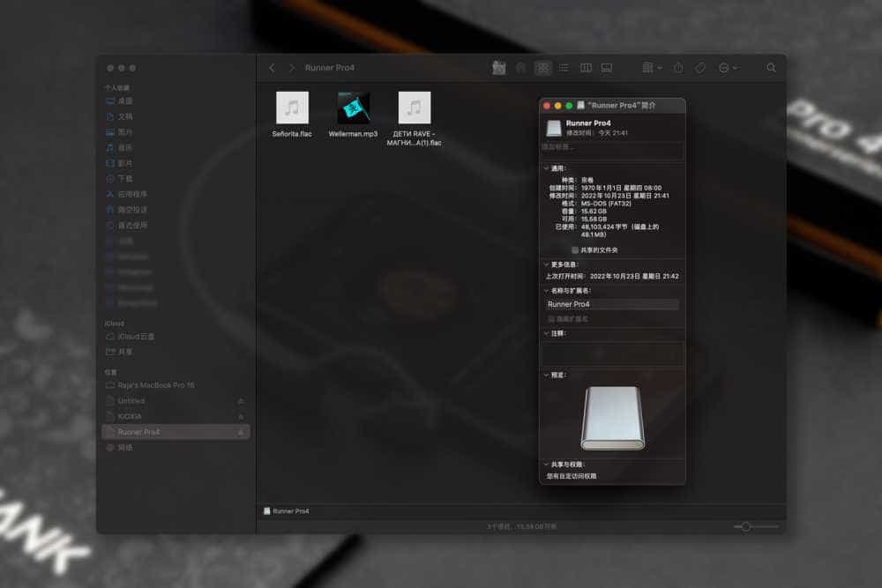Switch to list view in the toolbar
This screenshot has width=882, height=588.
tap(563, 67)
